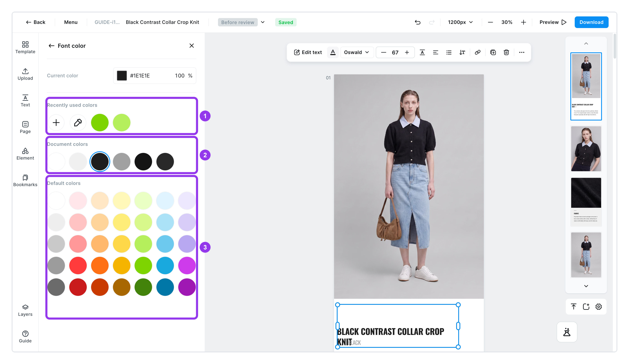The width and height of the screenshot is (629, 364).
Task: Click the bullet list icon
Action: (x=449, y=52)
